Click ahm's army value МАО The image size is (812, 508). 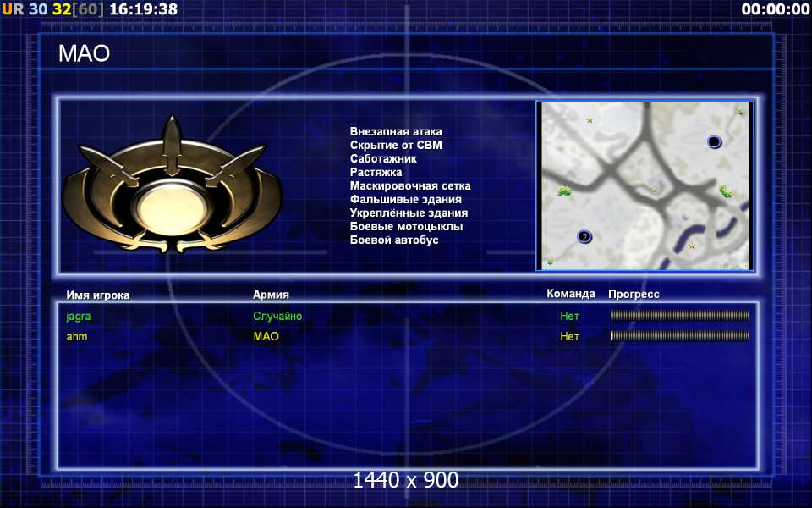266,336
